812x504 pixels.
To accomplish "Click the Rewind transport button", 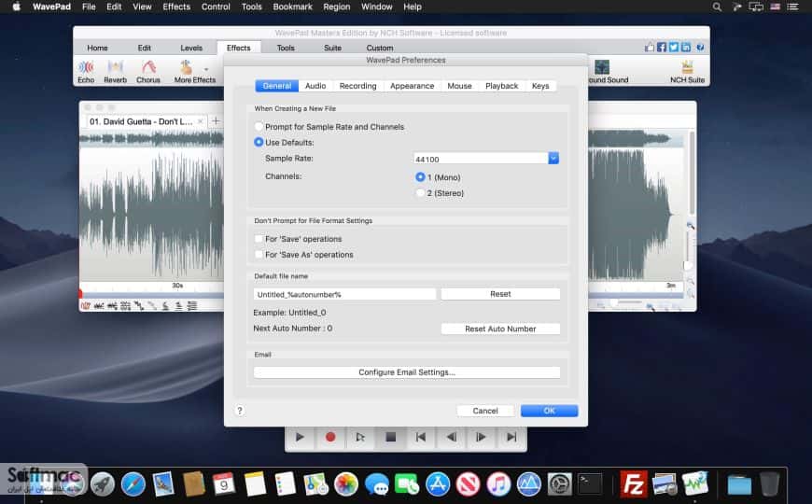I will coord(451,437).
